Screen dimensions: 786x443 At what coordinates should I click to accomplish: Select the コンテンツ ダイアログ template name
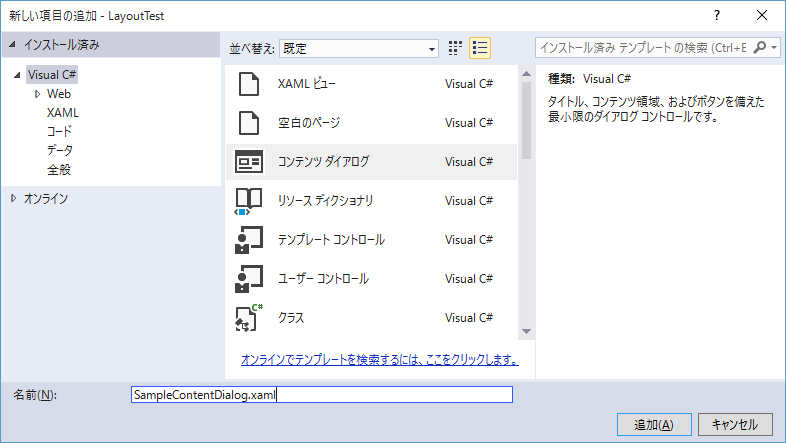(323, 161)
